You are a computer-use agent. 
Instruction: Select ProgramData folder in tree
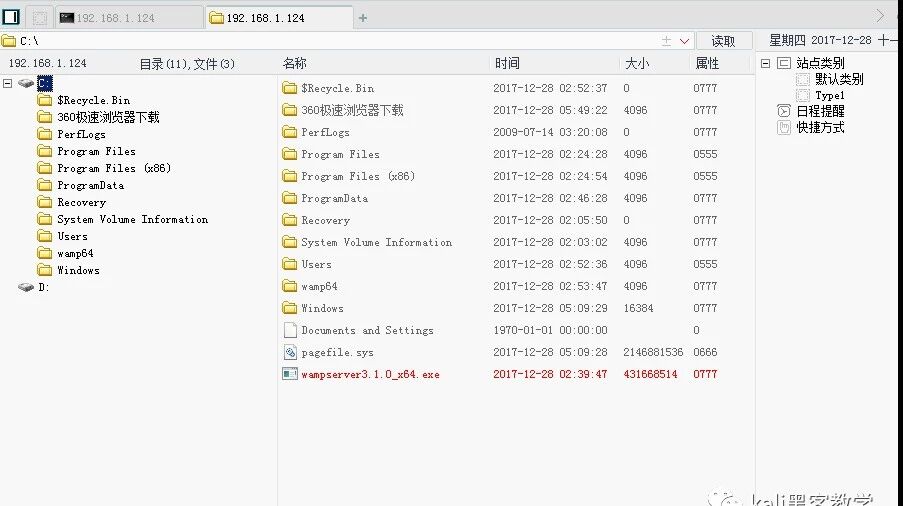[x=90, y=185]
